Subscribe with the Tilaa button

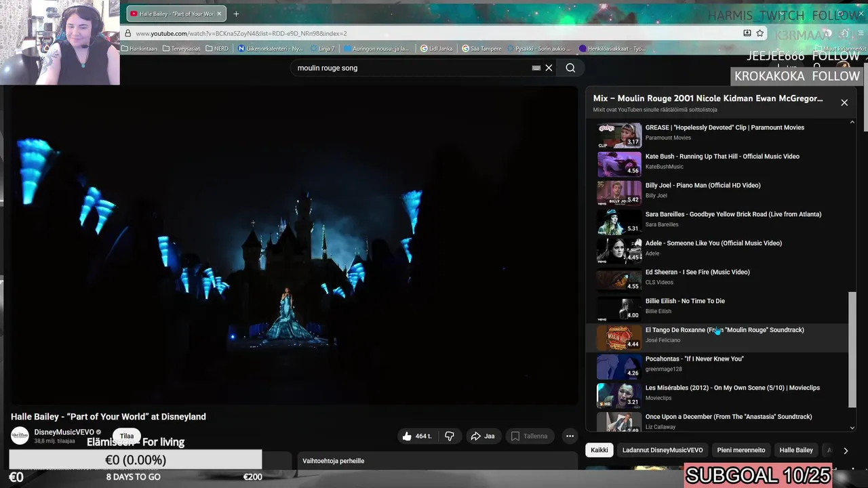(127, 436)
